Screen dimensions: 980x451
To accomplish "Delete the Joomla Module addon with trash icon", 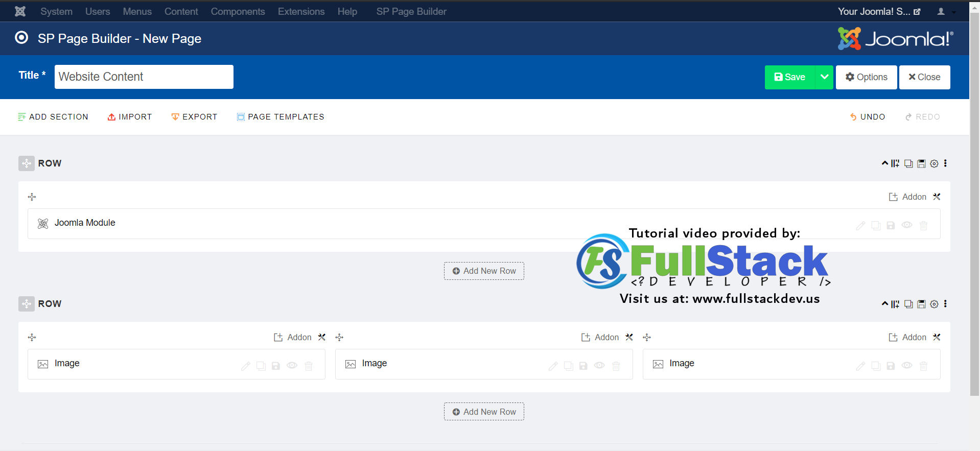I will tap(923, 225).
